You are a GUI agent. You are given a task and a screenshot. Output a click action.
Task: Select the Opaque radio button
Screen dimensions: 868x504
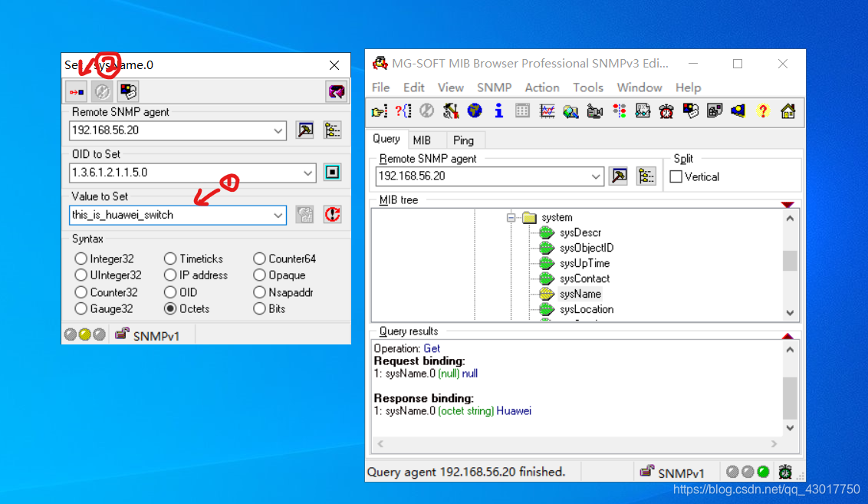[x=259, y=275]
